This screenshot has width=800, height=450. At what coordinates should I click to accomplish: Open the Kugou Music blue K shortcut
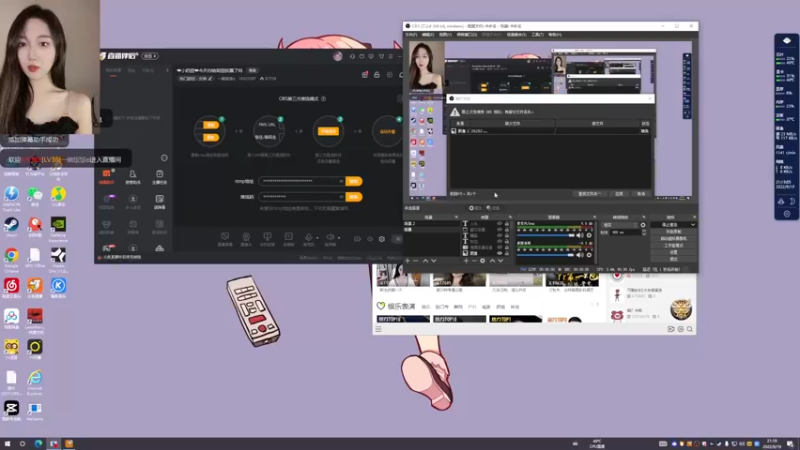click(x=58, y=287)
